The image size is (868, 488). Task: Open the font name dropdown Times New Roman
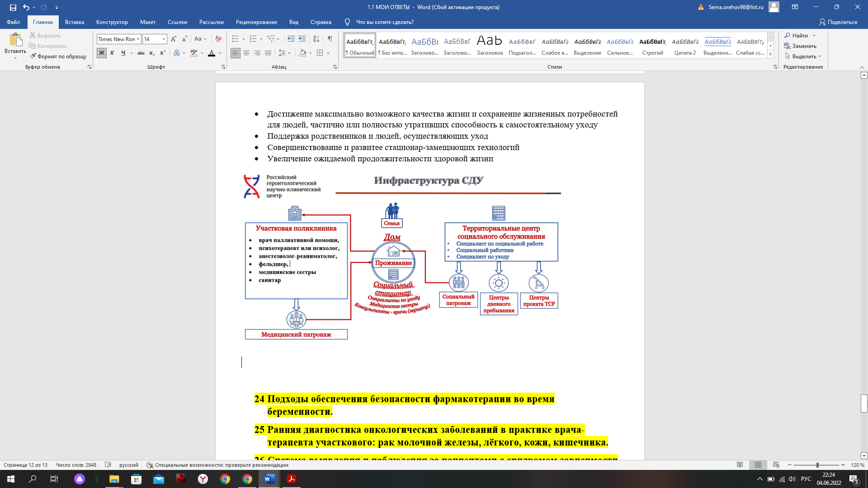(x=138, y=39)
